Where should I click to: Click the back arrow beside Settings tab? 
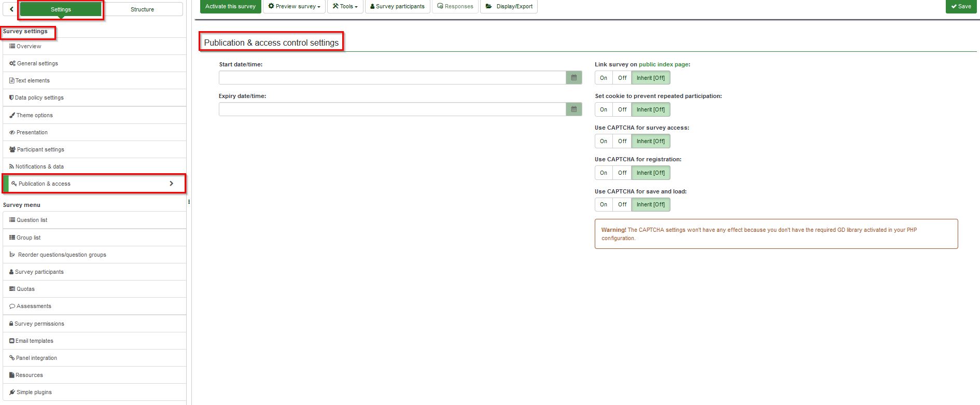pos(11,9)
